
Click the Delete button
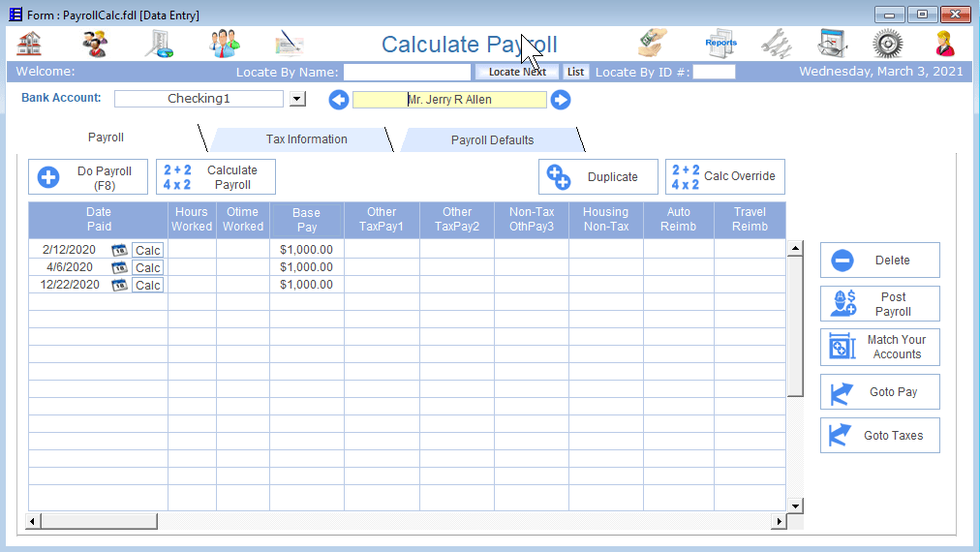tap(880, 261)
